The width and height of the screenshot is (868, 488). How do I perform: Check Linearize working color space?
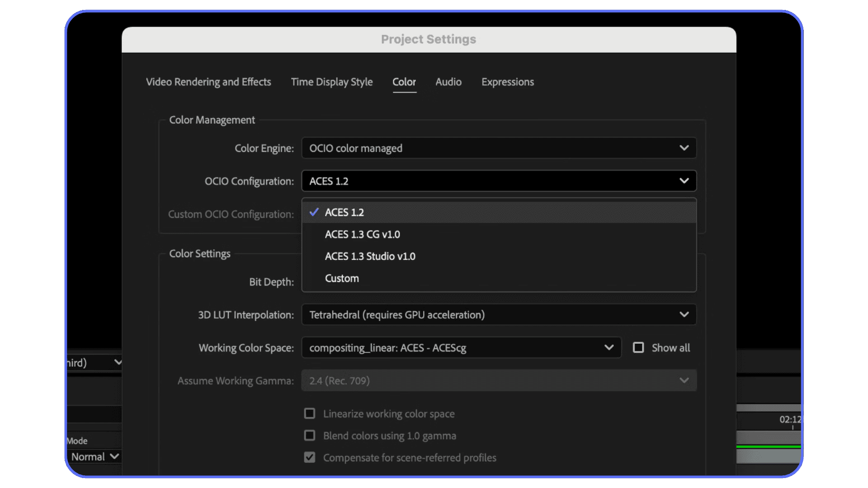click(x=309, y=413)
